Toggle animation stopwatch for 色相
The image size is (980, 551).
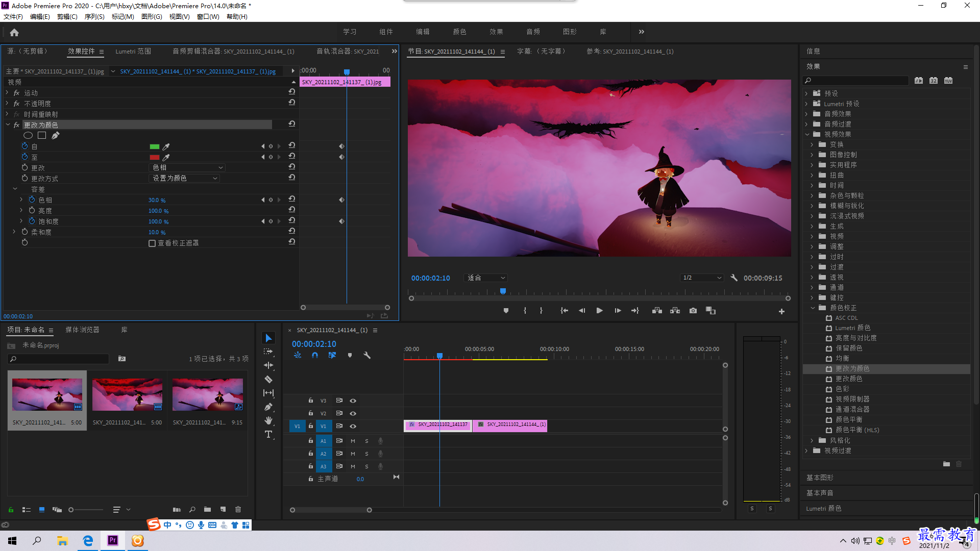click(x=32, y=200)
